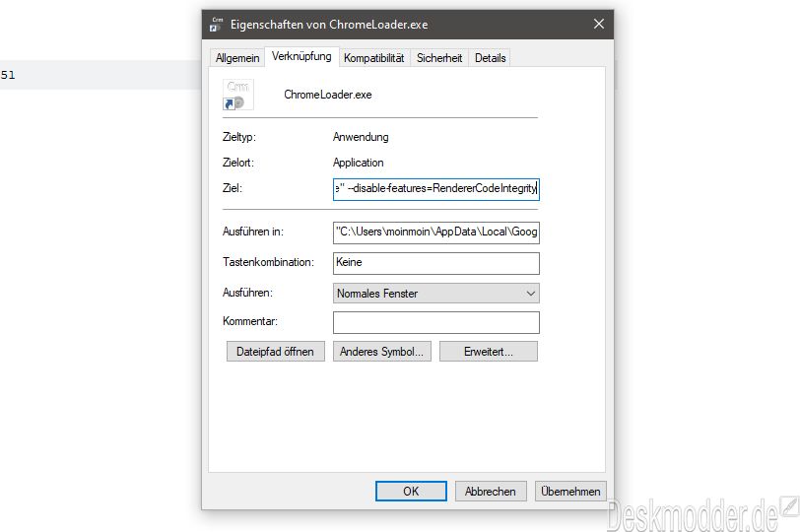Click the Kommentar: label
The image size is (800, 532).
coord(250,321)
